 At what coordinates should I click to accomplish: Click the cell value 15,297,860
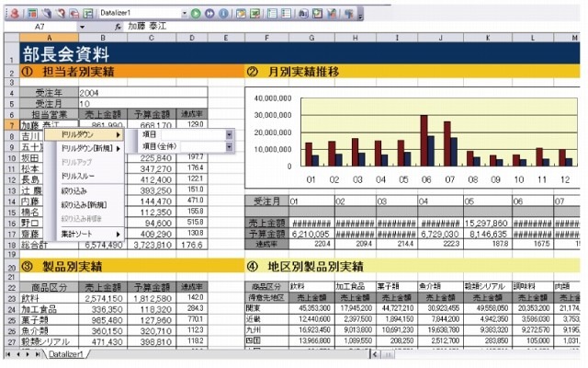click(488, 224)
